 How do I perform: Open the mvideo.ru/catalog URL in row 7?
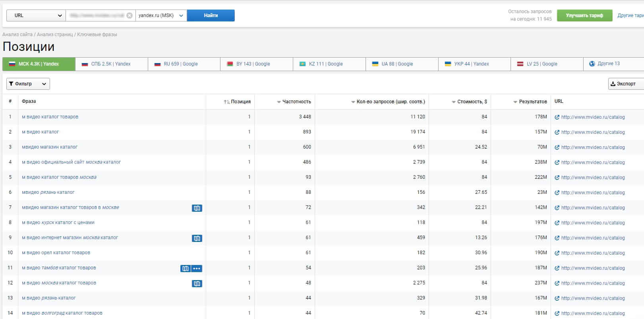pos(593,208)
